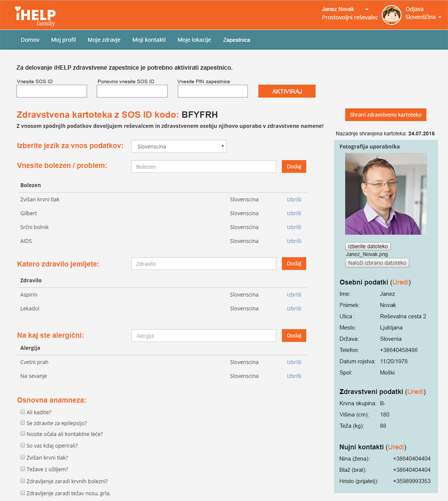
Task: Click phone number +38640458486
Action: tap(399, 350)
